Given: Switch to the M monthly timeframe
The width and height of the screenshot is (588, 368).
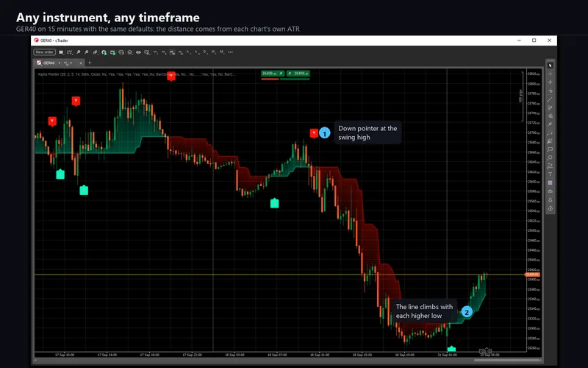Looking at the screenshot, I should (x=222, y=52).
